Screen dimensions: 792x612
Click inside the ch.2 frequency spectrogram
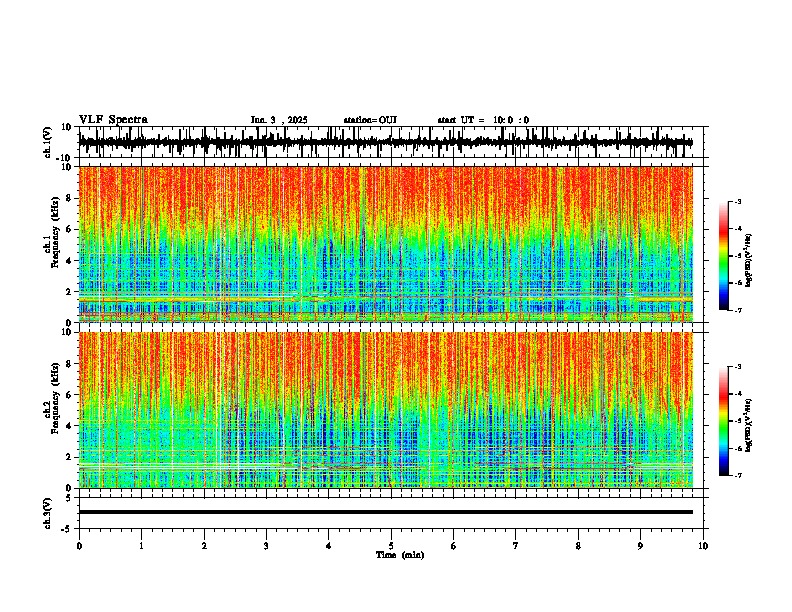(x=386, y=410)
